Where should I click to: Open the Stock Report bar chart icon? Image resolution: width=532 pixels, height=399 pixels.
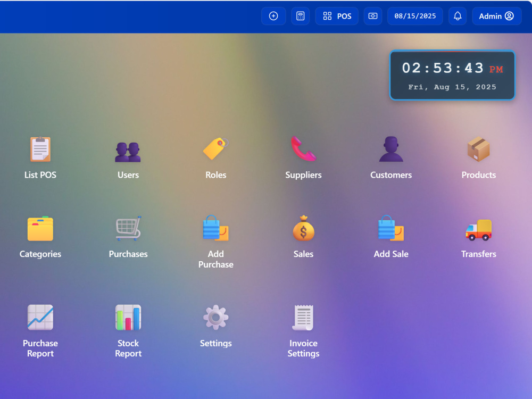128,317
